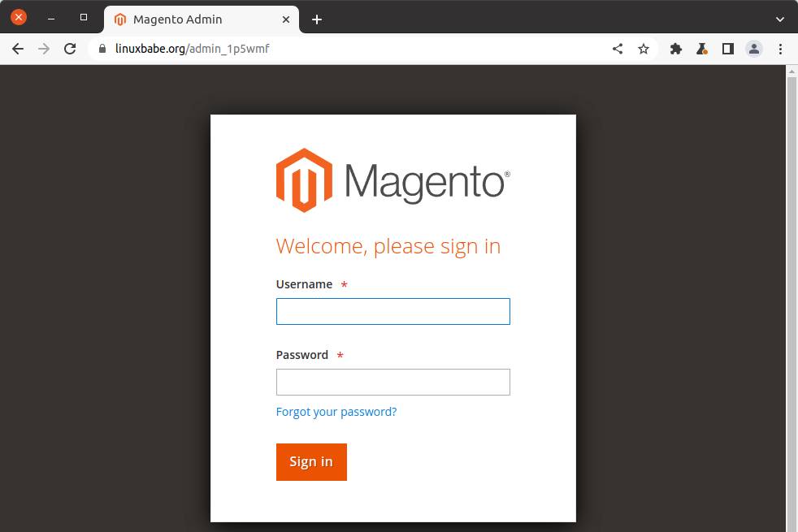Open the Chrome profile avatar

coord(754,49)
